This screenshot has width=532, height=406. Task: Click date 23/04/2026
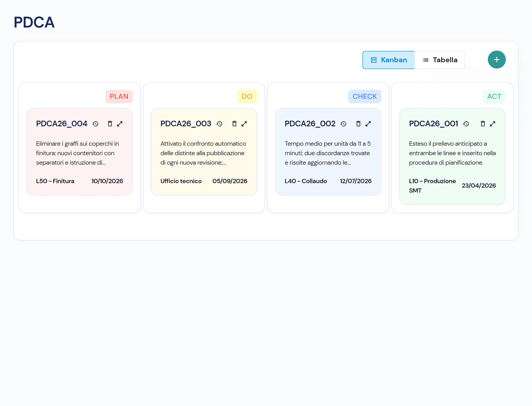pyautogui.click(x=479, y=186)
